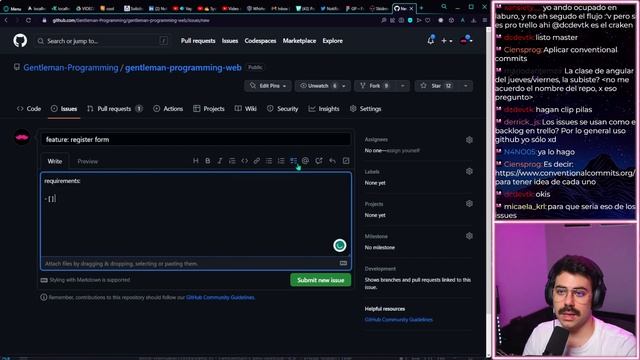Open the notifications bell

coord(431,40)
